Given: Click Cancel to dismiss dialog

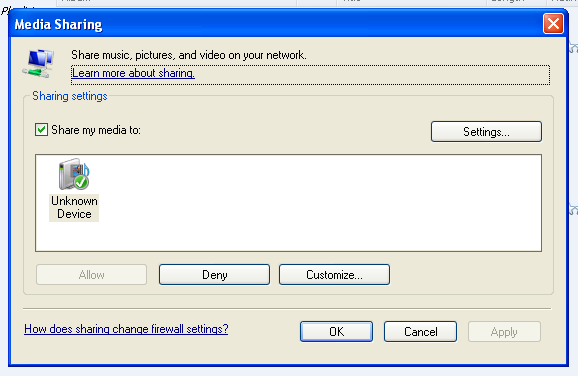Looking at the screenshot, I should click(x=421, y=331).
